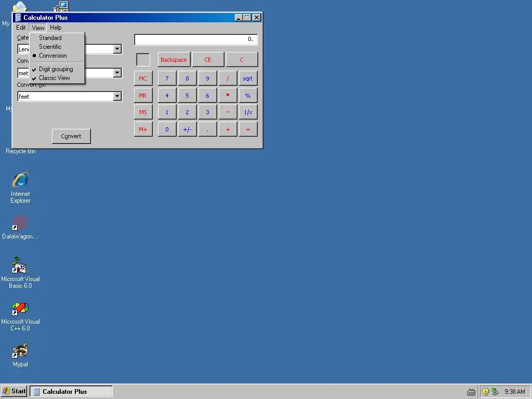
Task: Click digit 4 key
Action: pyautogui.click(x=167, y=96)
